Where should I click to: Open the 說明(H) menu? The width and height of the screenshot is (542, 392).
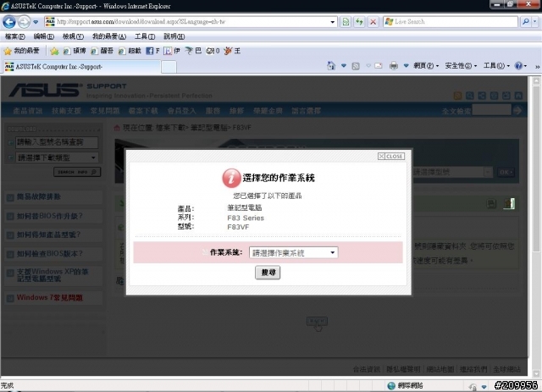coord(174,36)
